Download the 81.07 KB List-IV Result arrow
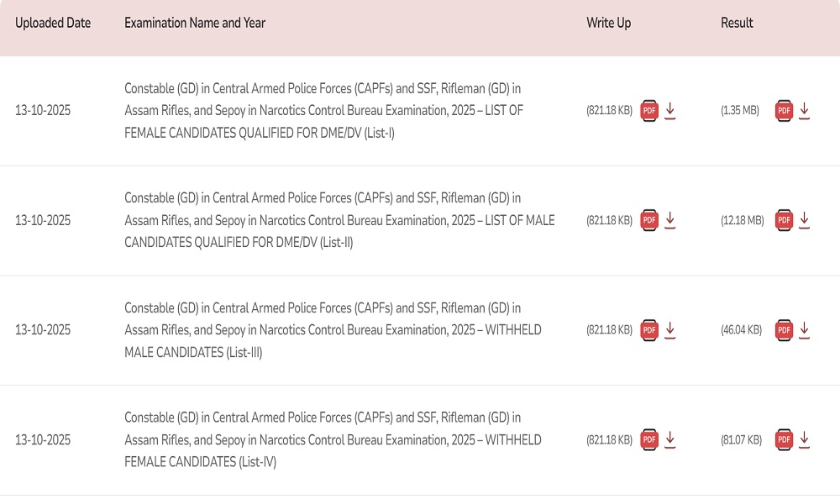The image size is (840, 504). pos(805,440)
